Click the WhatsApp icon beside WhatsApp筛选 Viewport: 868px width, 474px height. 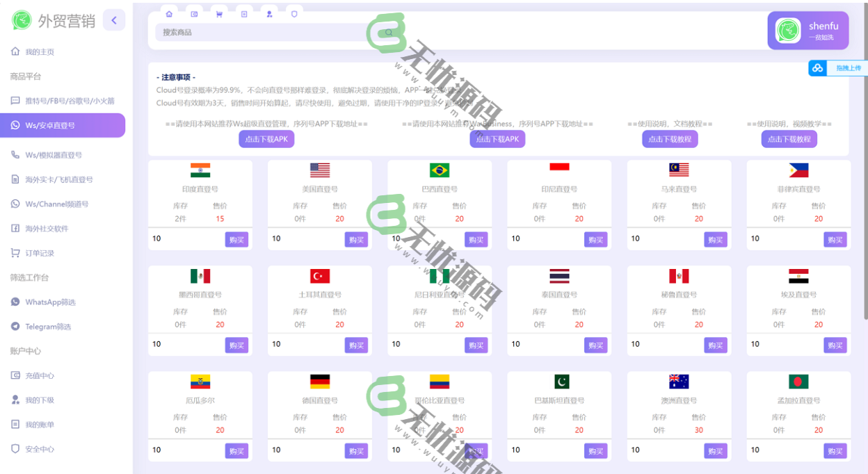(x=15, y=302)
